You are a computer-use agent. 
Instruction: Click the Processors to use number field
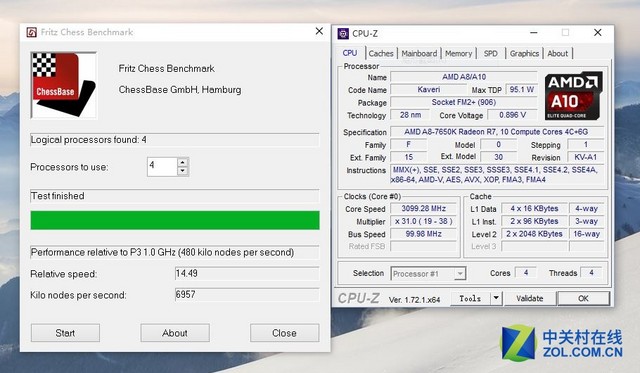click(x=162, y=167)
